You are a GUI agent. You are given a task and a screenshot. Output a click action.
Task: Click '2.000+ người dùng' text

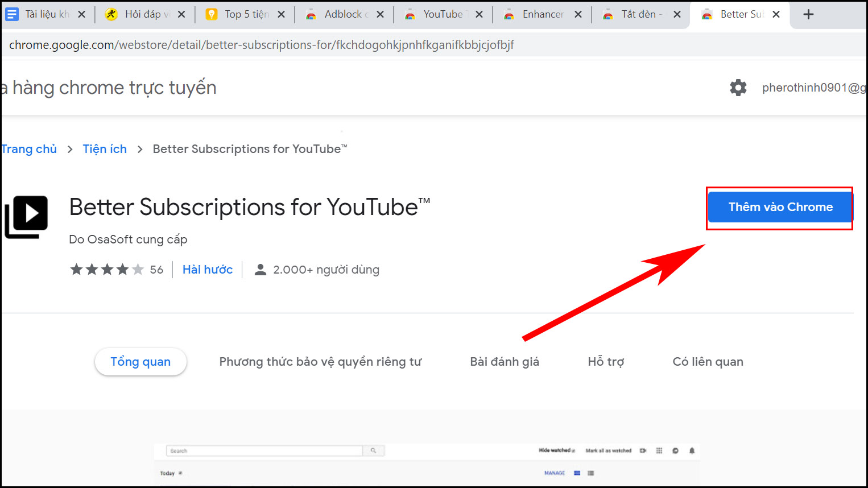point(326,270)
